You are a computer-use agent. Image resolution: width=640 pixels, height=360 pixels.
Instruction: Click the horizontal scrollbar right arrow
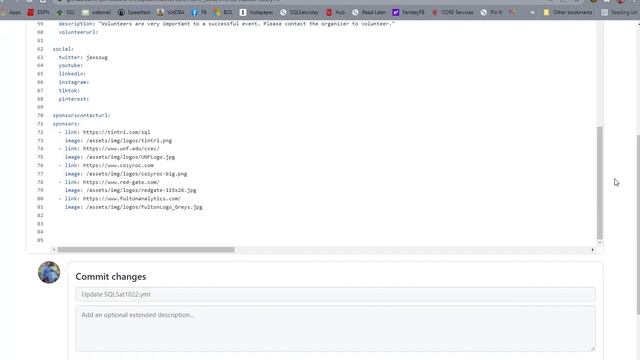coord(593,249)
